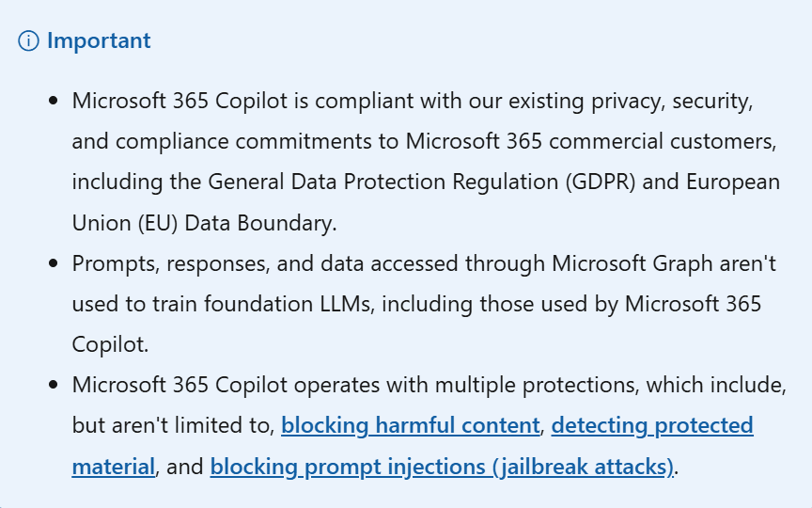Click the bullet before Prompts, responses paragraph
Viewport: 812px width, 508px height.
coord(54,263)
